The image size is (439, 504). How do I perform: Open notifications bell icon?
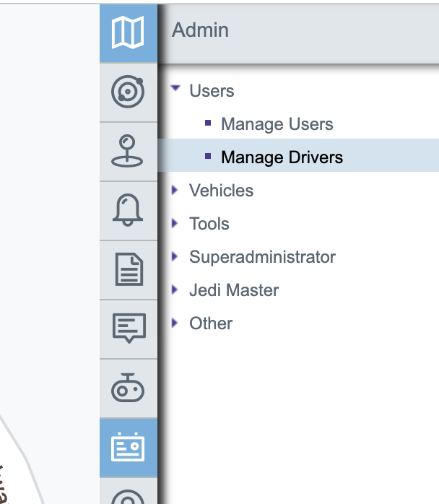128,210
